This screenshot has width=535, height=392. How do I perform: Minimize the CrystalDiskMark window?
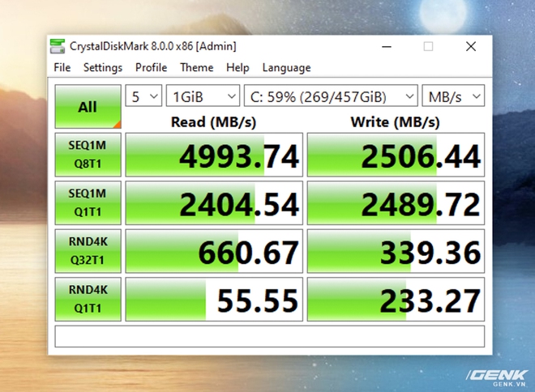click(x=387, y=46)
